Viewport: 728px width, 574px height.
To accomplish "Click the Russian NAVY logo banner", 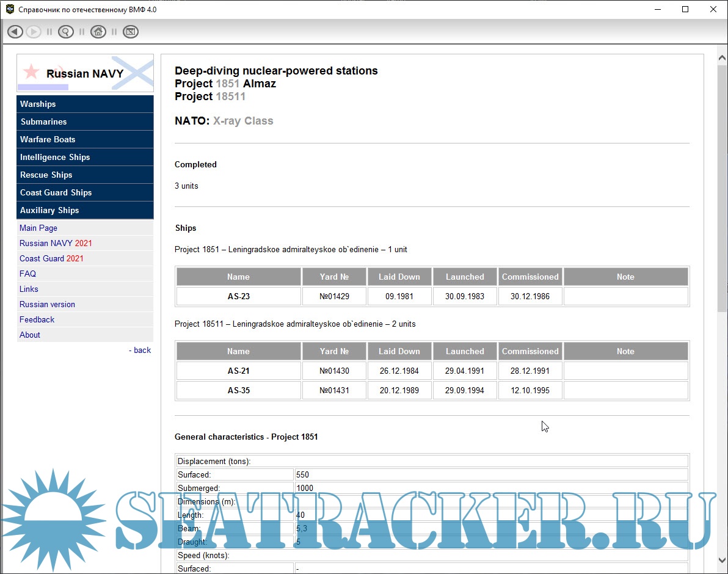I will [x=85, y=73].
